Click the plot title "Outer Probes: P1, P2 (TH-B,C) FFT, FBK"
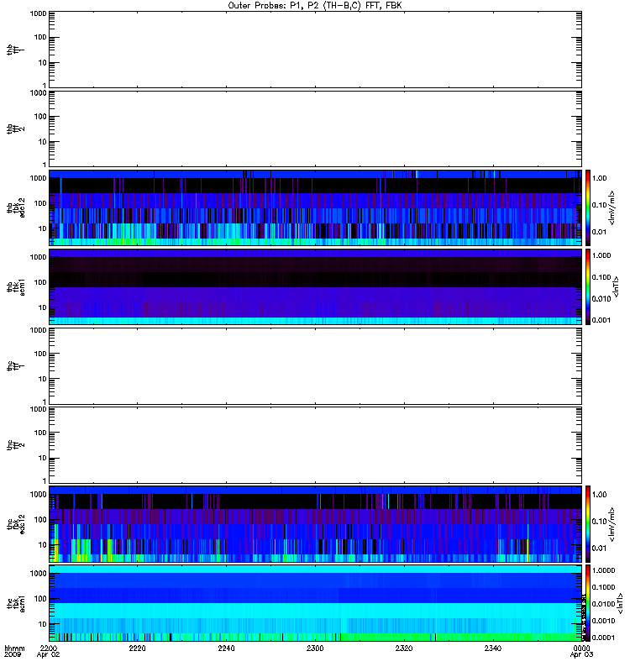 (315, 5)
